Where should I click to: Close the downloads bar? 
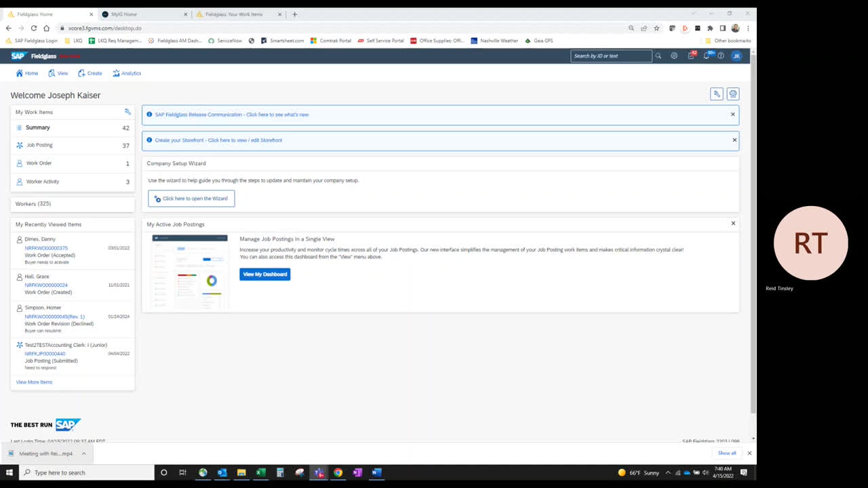[749, 453]
